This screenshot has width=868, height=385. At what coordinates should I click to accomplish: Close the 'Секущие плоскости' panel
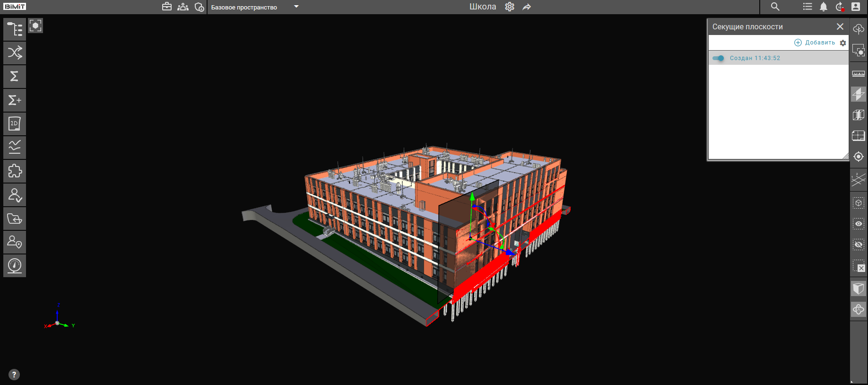(x=840, y=26)
